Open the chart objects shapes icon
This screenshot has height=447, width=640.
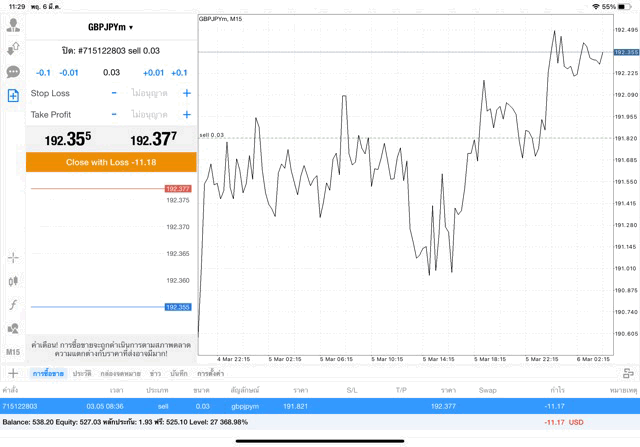[13, 329]
